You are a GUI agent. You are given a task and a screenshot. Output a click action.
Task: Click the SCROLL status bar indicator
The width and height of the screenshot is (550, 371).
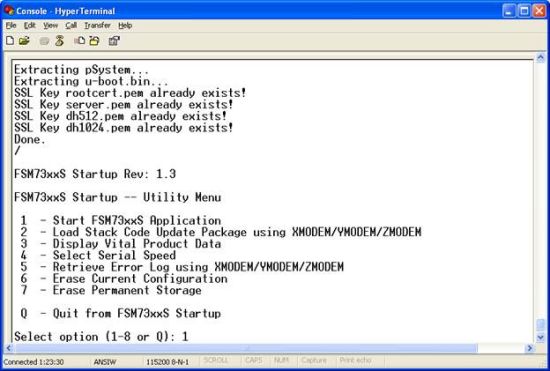click(216, 360)
